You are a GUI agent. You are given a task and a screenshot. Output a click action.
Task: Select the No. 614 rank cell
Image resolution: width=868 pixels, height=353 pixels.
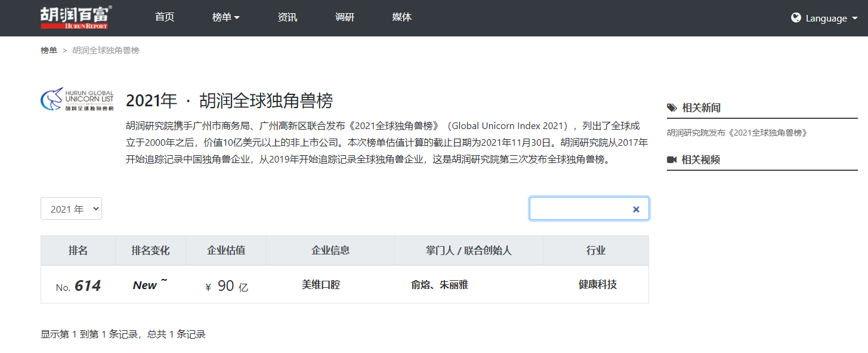tap(78, 286)
